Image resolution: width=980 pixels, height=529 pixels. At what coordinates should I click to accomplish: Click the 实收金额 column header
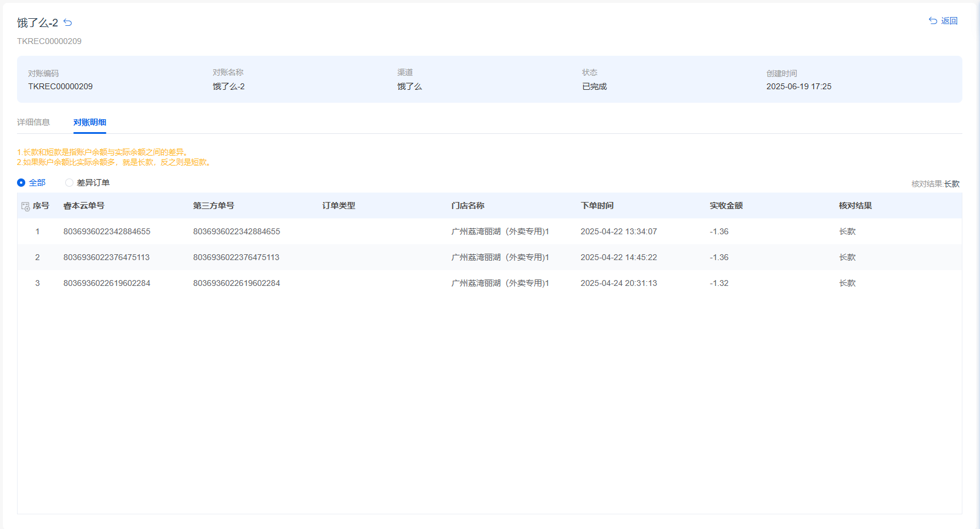tap(726, 205)
